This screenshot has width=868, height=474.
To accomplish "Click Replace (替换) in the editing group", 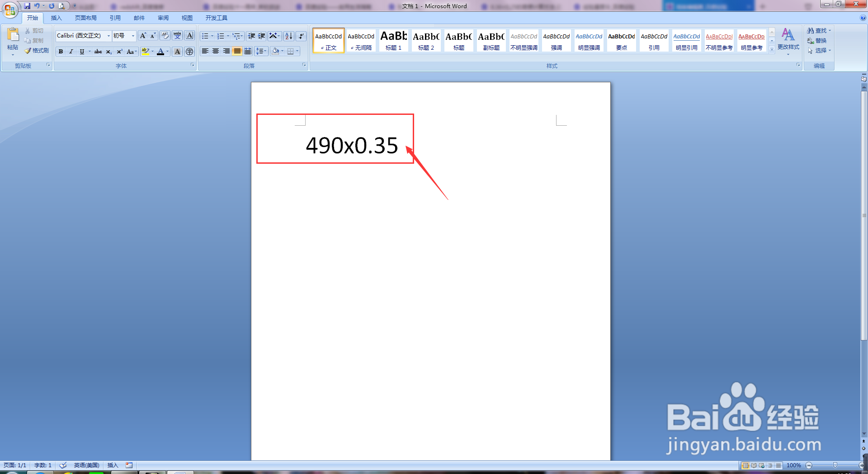I will (x=817, y=41).
